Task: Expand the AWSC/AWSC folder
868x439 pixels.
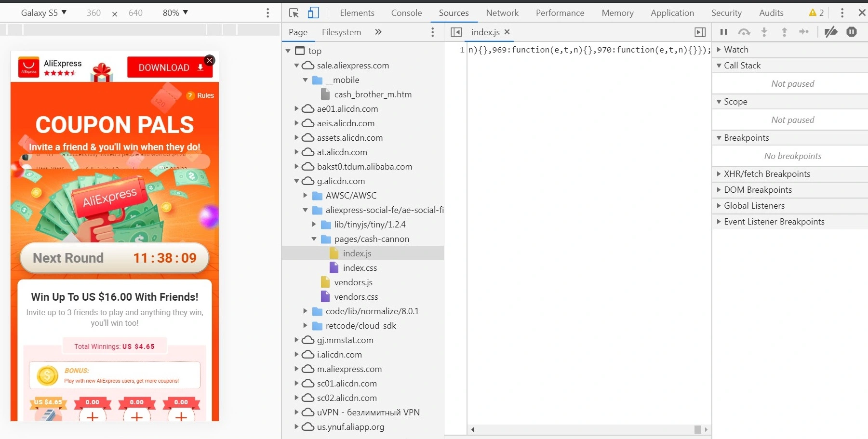Action: tap(306, 196)
